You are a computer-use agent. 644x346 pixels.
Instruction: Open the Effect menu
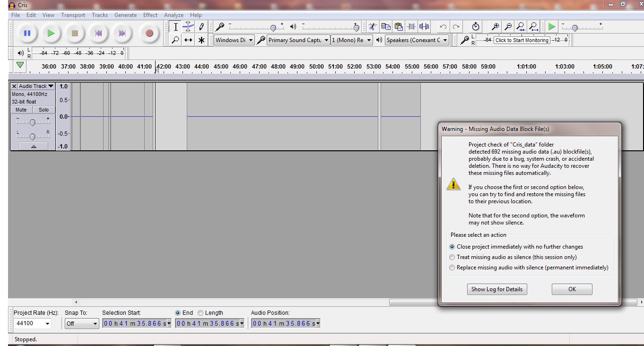[x=150, y=15]
